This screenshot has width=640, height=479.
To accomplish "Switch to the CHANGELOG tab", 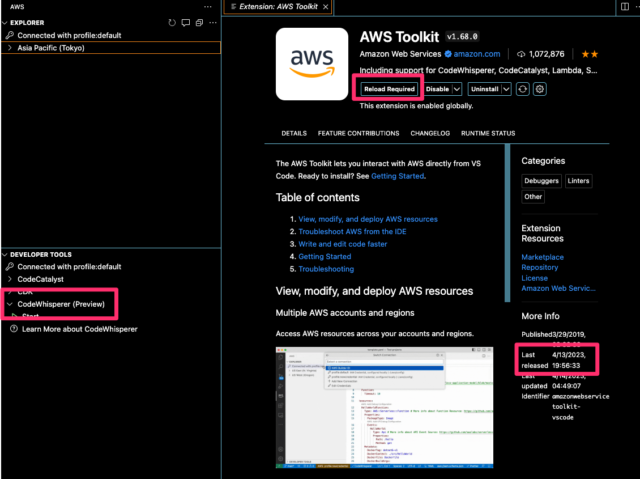I will (430, 133).
